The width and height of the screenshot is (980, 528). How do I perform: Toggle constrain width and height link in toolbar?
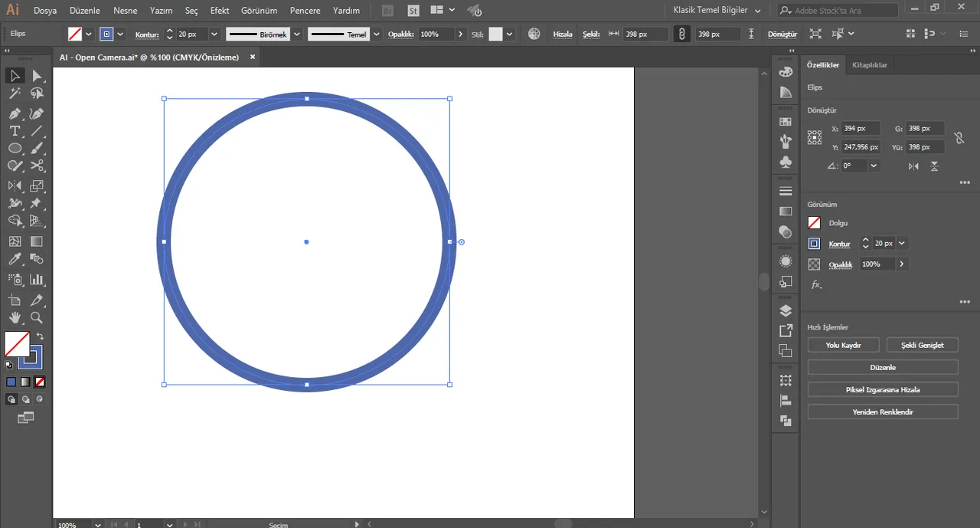681,34
